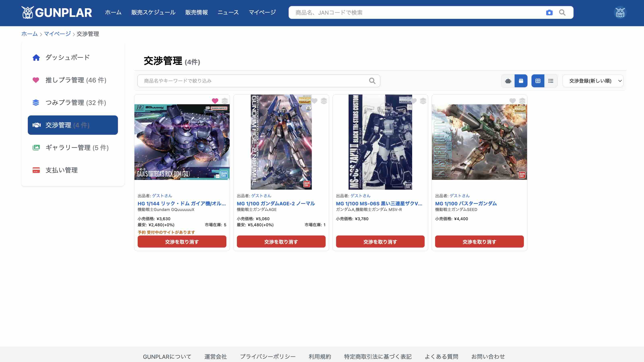Click 予約 受付中のサイトがあります notice

tap(166, 232)
